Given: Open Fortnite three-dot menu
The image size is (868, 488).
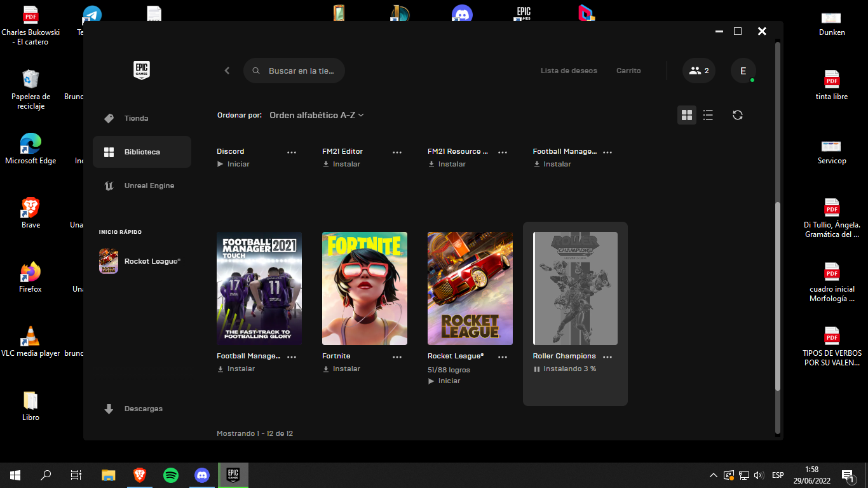Looking at the screenshot, I should point(397,356).
